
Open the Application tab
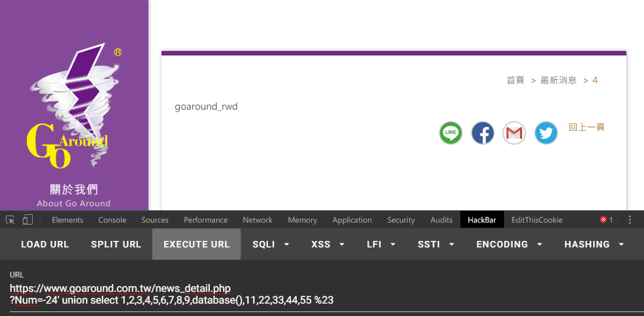tap(352, 220)
